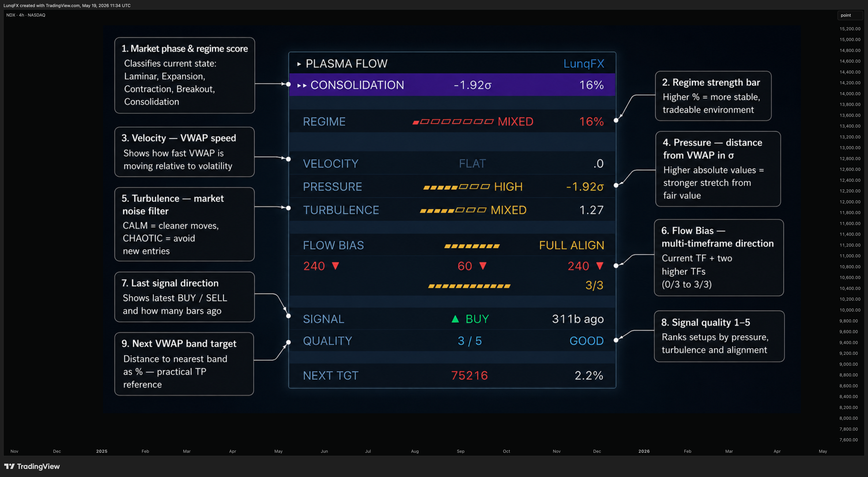Click the NDX · 4h · NASDAQ symbol label
868x477 pixels.
pos(26,15)
